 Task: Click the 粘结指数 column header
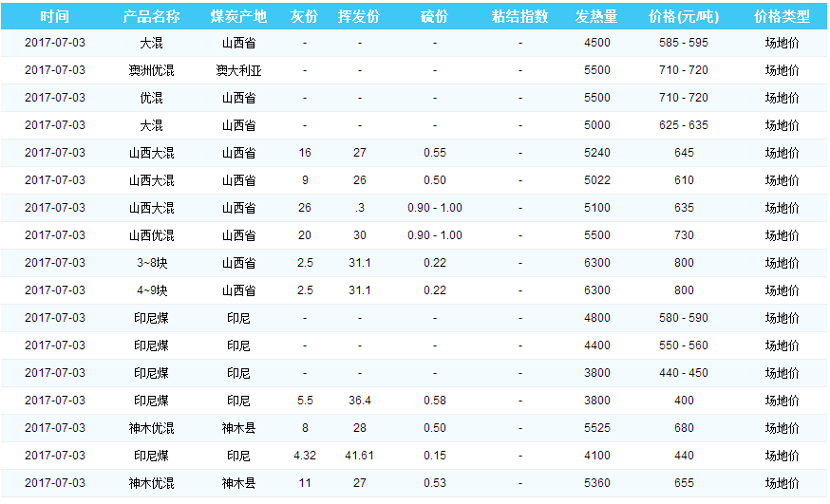[519, 17]
